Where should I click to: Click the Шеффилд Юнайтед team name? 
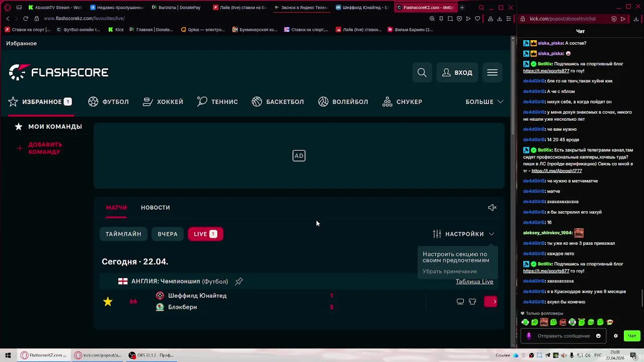[x=197, y=296]
